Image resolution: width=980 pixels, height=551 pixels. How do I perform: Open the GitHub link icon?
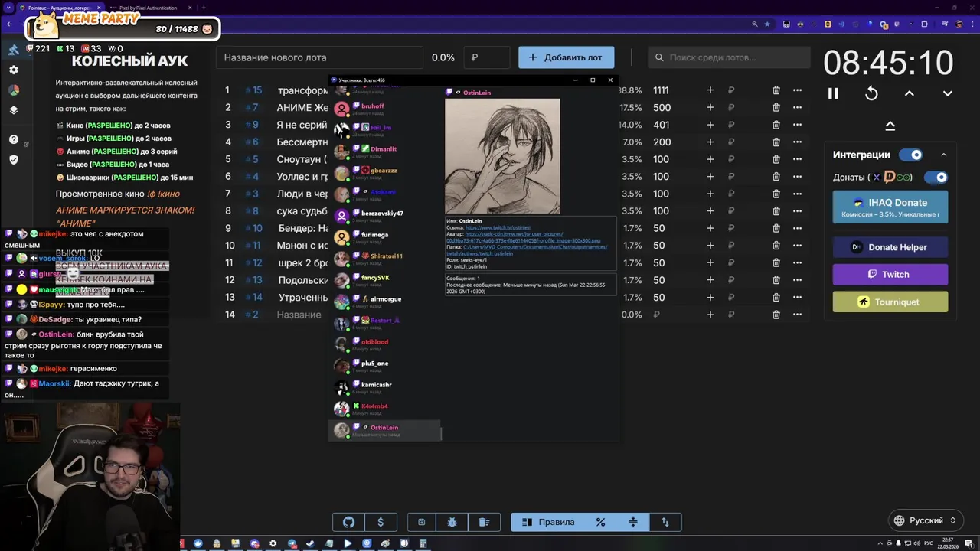tap(348, 522)
